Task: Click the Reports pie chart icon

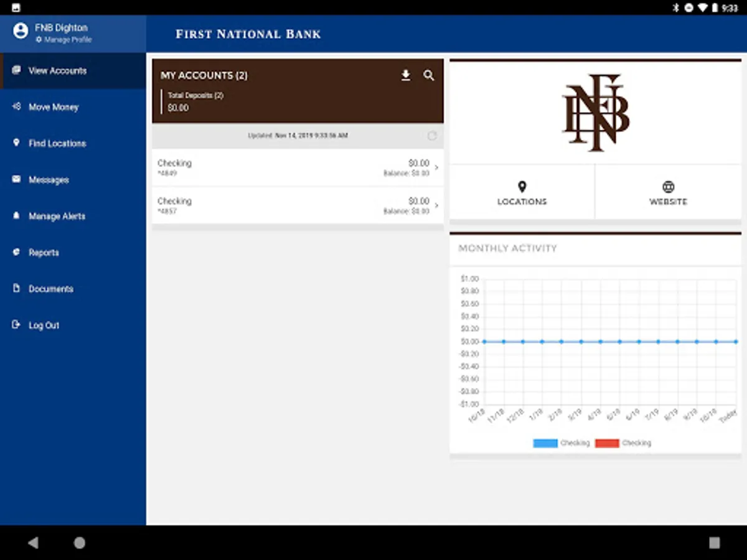Action: [x=16, y=252]
